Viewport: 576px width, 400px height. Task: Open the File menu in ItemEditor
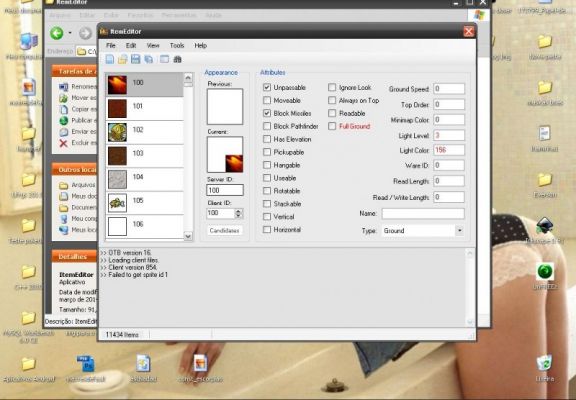(111, 46)
